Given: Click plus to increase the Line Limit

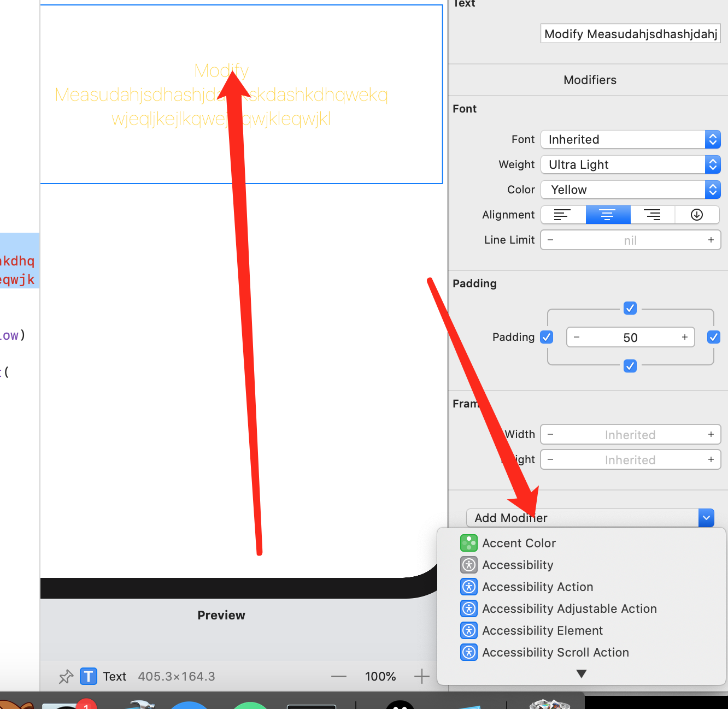Looking at the screenshot, I should 711,240.
